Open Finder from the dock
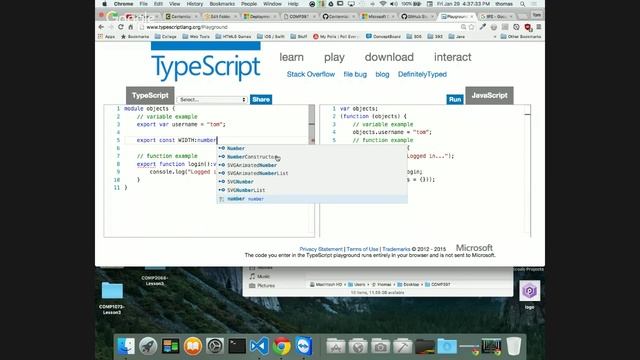Screen dimensions: 640x360 (x=126, y=346)
